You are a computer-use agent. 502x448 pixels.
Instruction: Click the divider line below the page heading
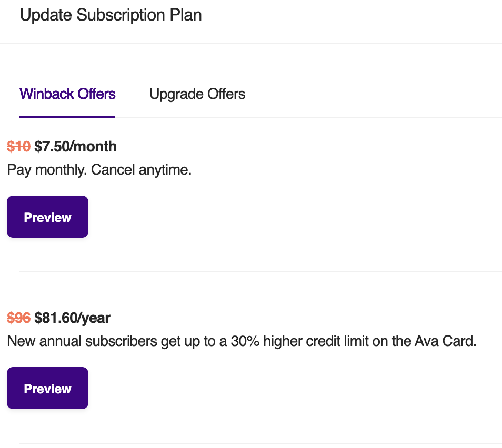click(251, 43)
